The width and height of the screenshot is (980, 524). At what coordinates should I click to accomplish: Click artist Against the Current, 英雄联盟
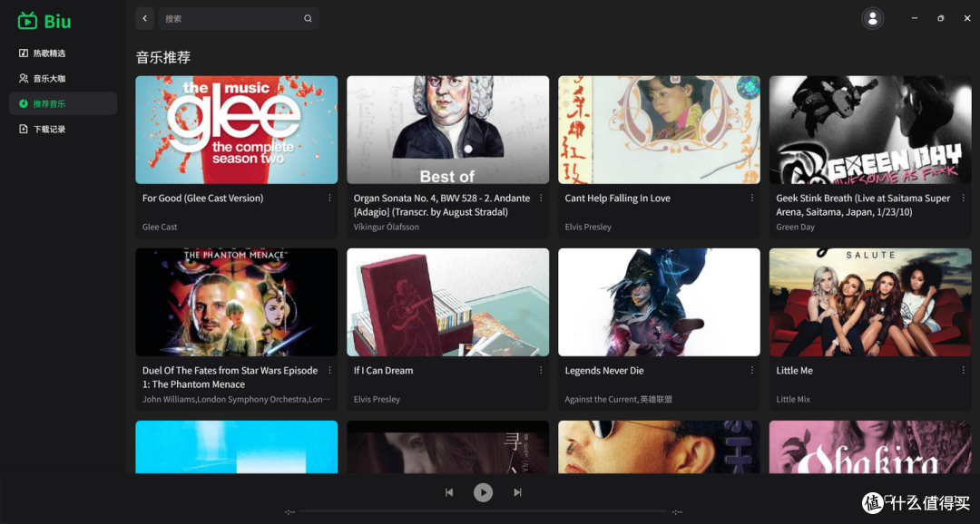pyautogui.click(x=618, y=399)
